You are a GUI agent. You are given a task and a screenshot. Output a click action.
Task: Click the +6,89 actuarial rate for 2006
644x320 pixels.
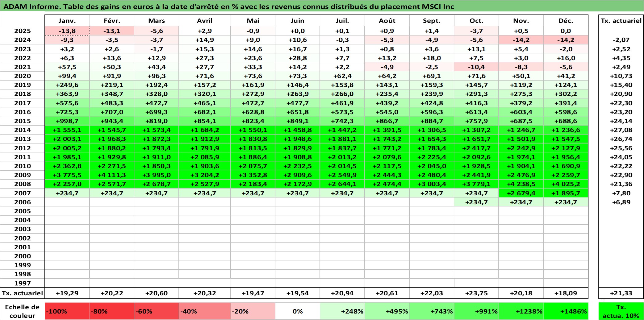(621, 202)
